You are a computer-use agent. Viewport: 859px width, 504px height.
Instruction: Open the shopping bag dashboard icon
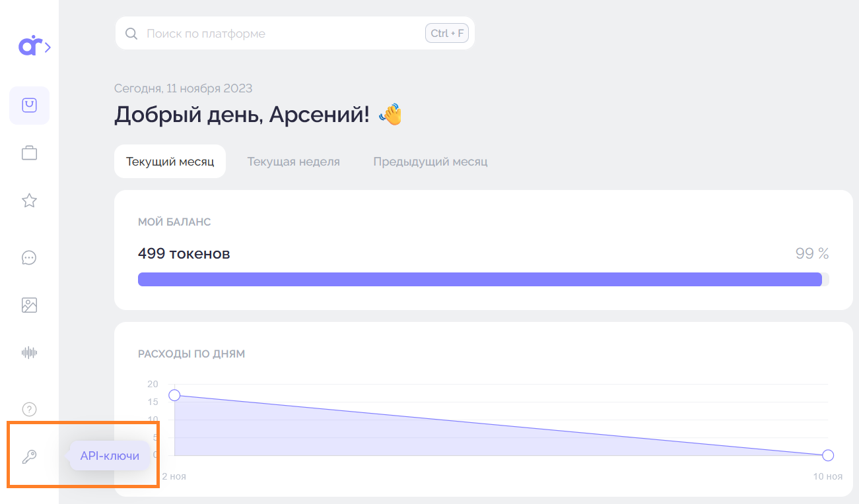click(29, 105)
